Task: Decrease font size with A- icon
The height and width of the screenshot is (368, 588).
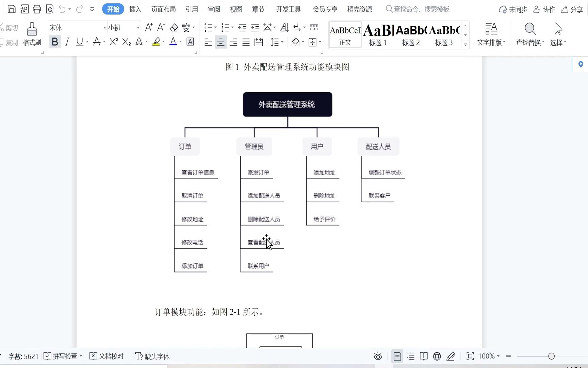Action: click(x=161, y=28)
